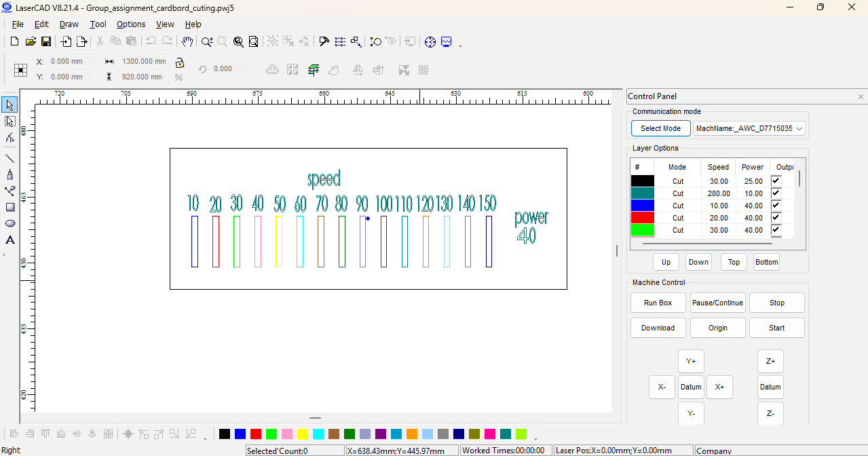Click the simulation monitor icon
868x456 pixels.
click(447, 41)
